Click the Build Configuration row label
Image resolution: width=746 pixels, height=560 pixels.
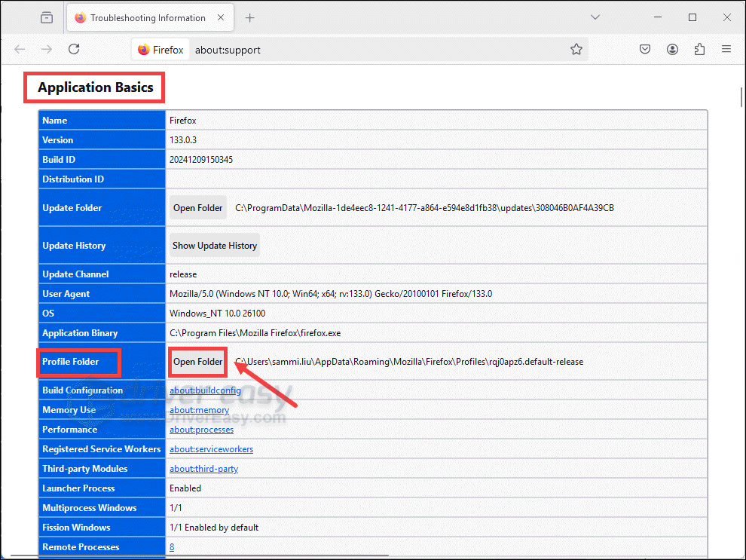[x=82, y=390]
